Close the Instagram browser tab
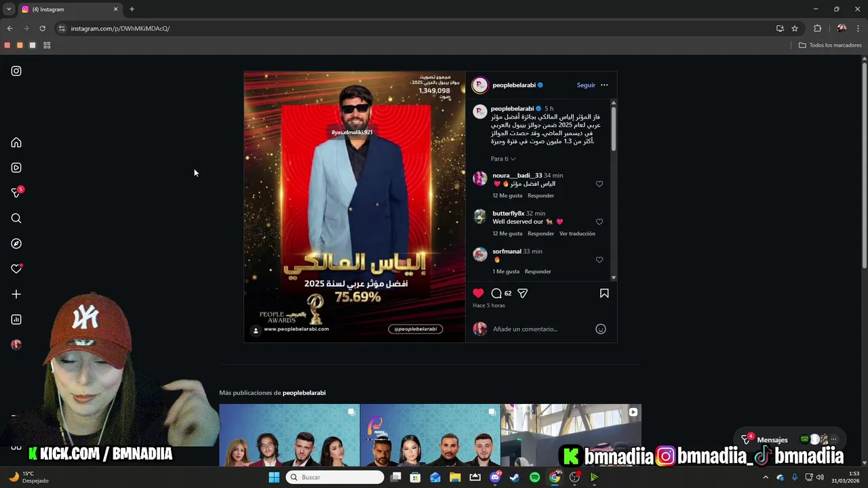This screenshot has height=488, width=868. (x=115, y=9)
